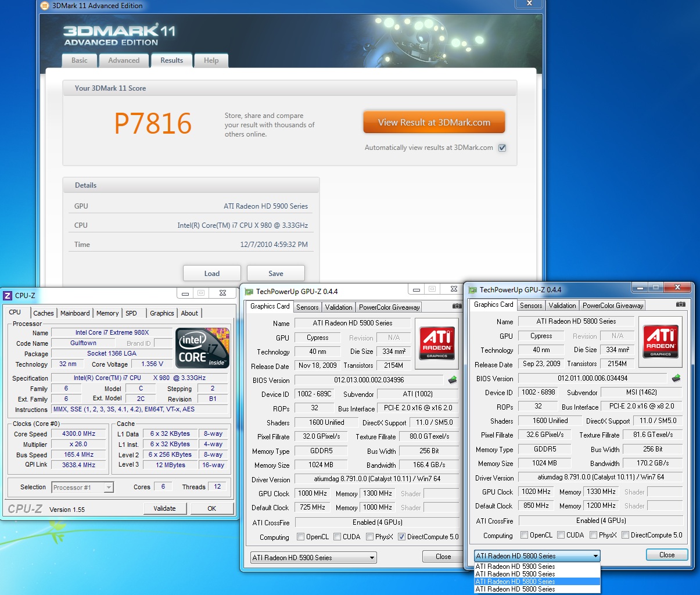
Task: Click Time value 12/7/2010 4:59:32 PM
Action: (x=274, y=245)
